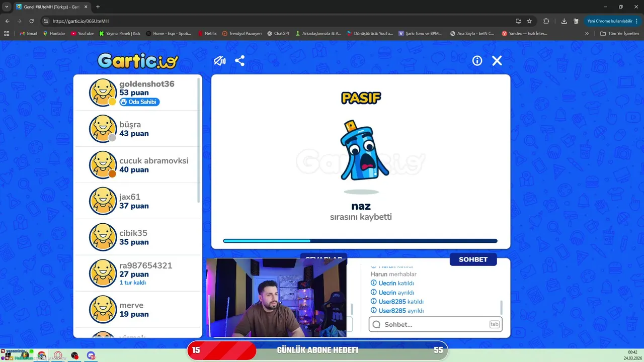
Task: Click the '53 puan' score text
Action: [134, 93]
